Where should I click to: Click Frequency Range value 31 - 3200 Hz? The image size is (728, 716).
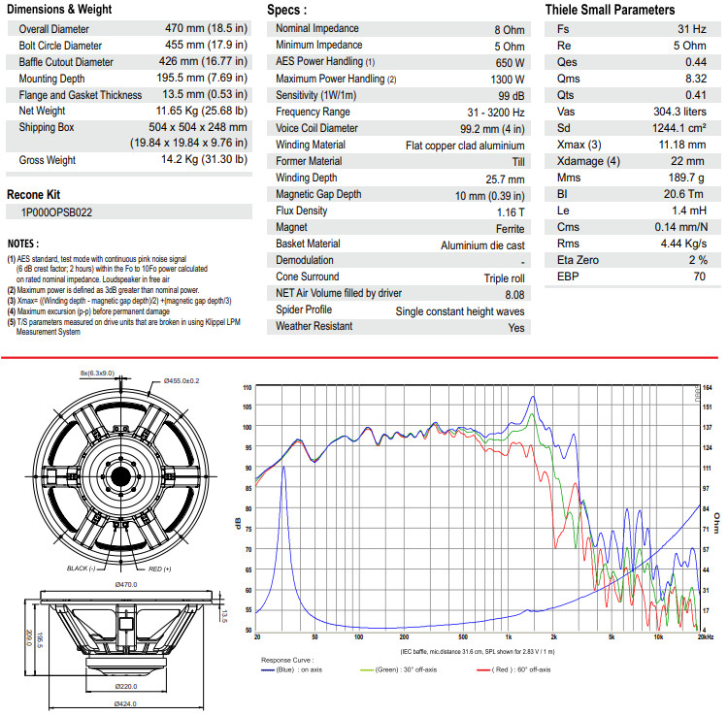click(x=496, y=113)
